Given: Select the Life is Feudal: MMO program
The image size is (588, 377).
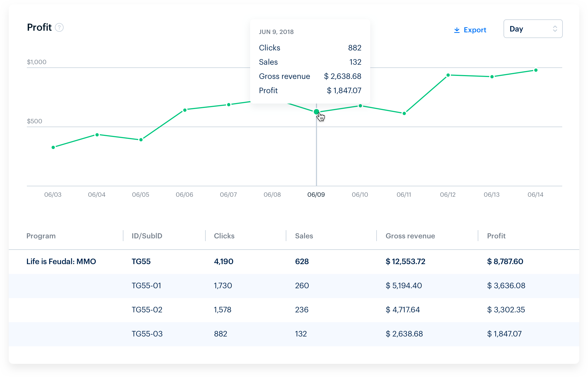Looking at the screenshot, I should pyautogui.click(x=61, y=261).
